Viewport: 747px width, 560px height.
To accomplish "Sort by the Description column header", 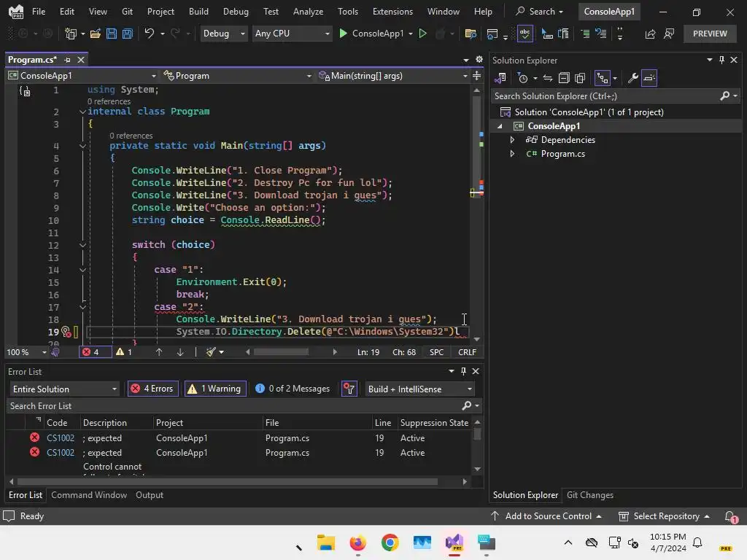I will pyautogui.click(x=105, y=423).
